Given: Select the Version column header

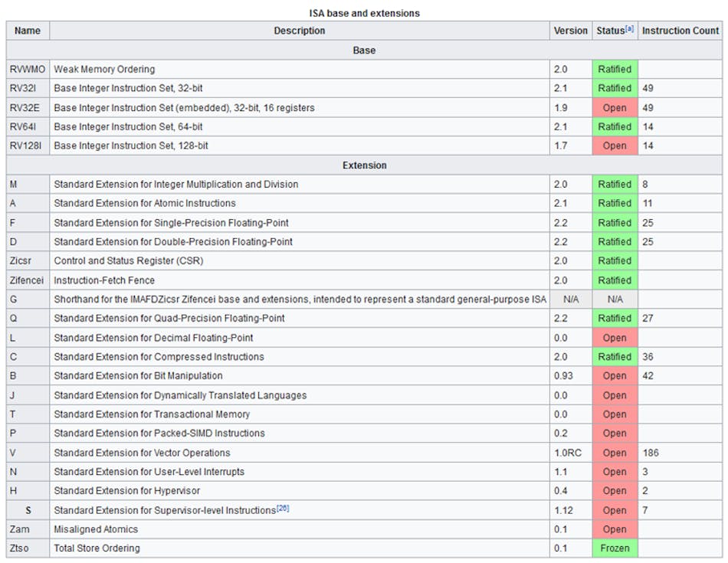Looking at the screenshot, I should coord(570,31).
